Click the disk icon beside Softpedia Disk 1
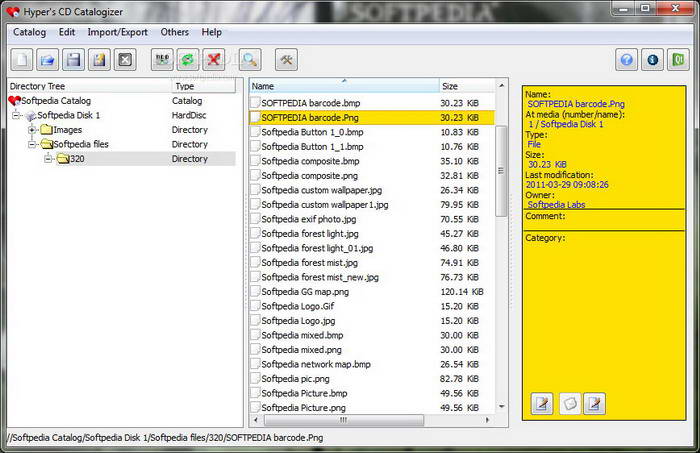Image resolution: width=700 pixels, height=453 pixels. (x=31, y=116)
